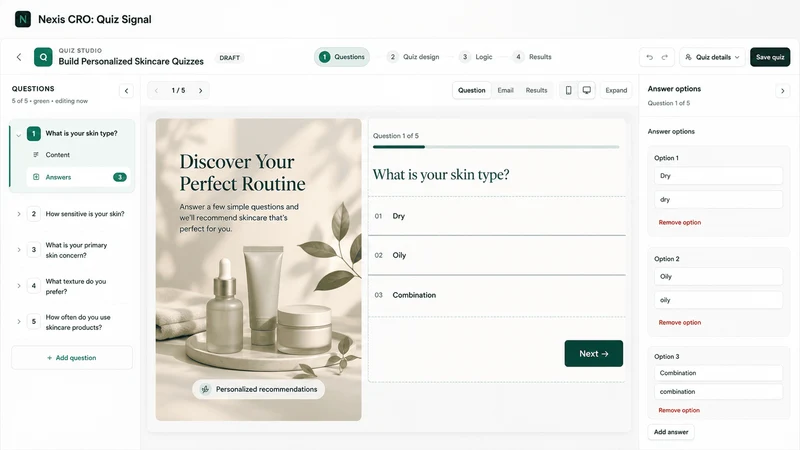Viewport: 800px width, 450px height.
Task: Click the Personalized recommendations pill
Action: pyautogui.click(x=259, y=389)
